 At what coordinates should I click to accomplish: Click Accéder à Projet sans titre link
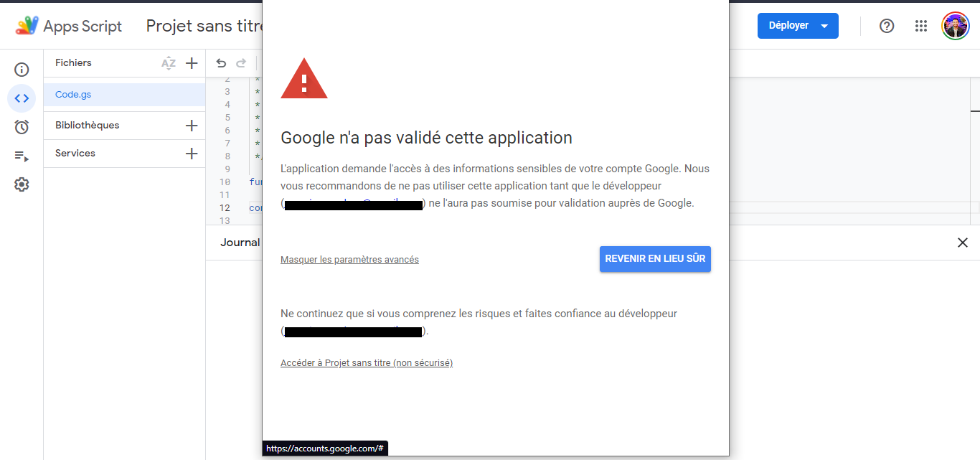367,363
